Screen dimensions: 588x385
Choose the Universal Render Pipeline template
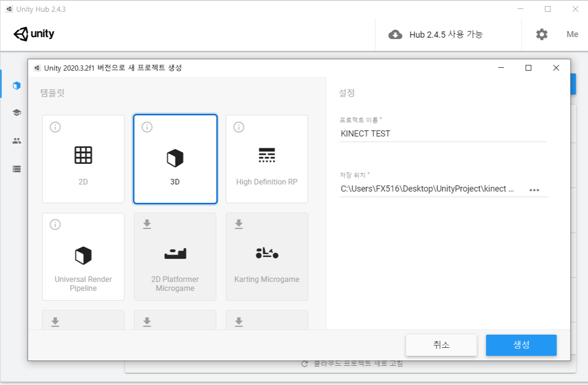pyautogui.click(x=83, y=257)
